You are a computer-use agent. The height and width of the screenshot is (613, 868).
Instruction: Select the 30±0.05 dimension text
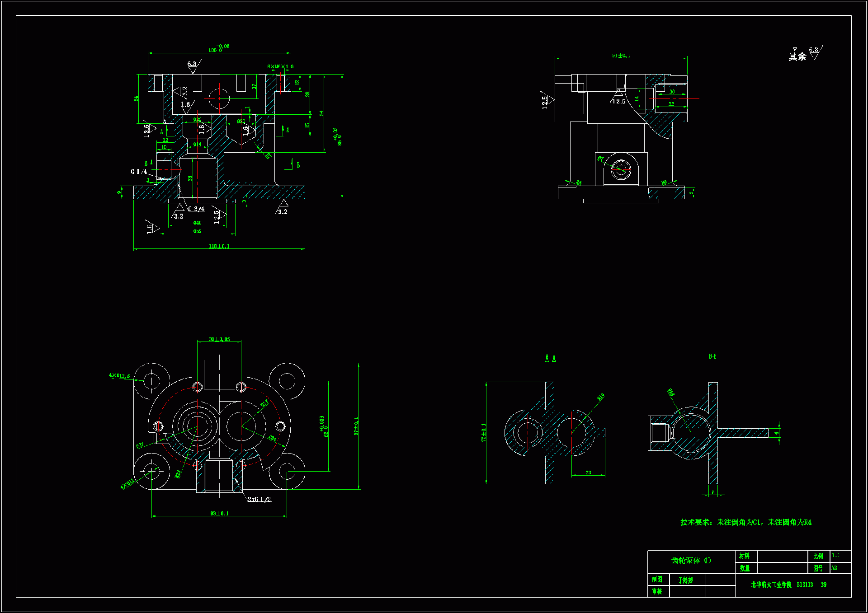[x=219, y=339]
